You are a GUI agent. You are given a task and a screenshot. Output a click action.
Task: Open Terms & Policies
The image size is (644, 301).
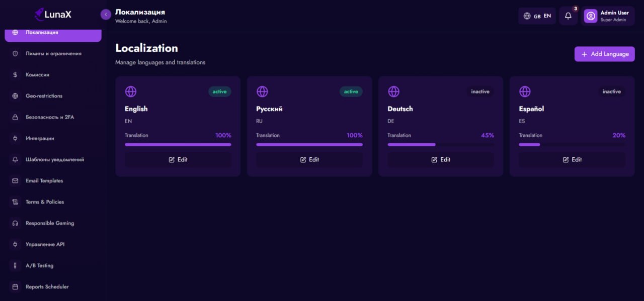point(53,202)
